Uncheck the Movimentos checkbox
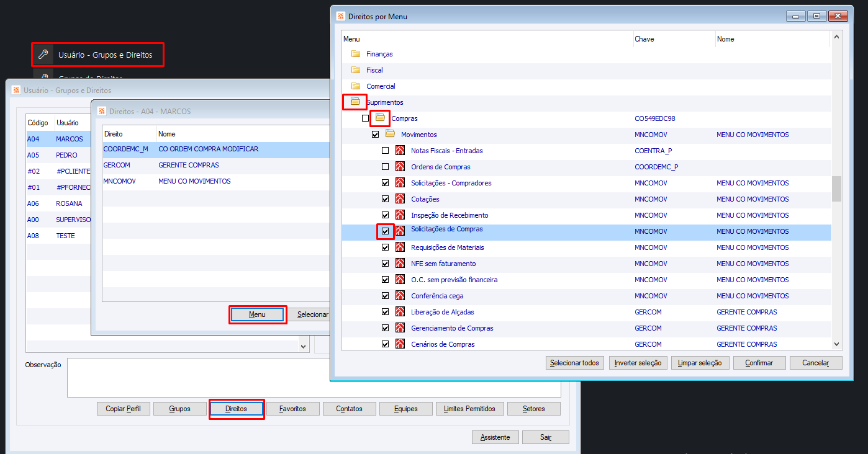 click(x=375, y=134)
